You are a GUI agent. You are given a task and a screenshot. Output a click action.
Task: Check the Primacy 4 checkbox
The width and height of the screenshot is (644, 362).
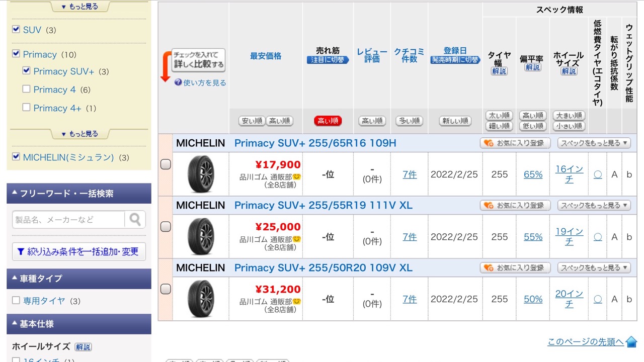coord(27,89)
